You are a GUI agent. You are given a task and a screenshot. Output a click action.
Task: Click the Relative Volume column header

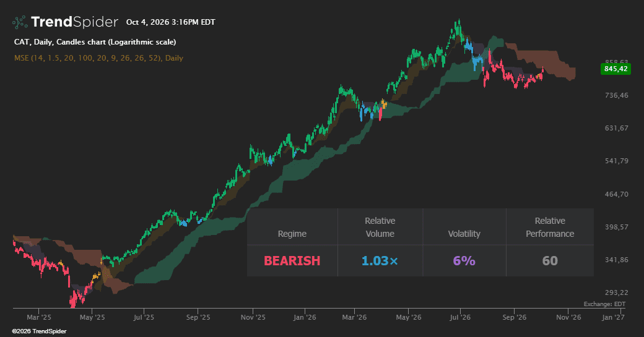380,227
